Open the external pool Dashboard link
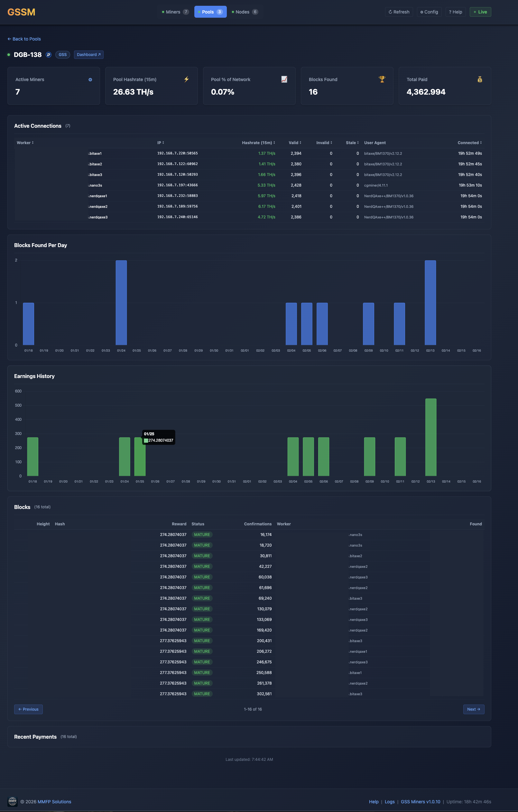 pyautogui.click(x=88, y=54)
